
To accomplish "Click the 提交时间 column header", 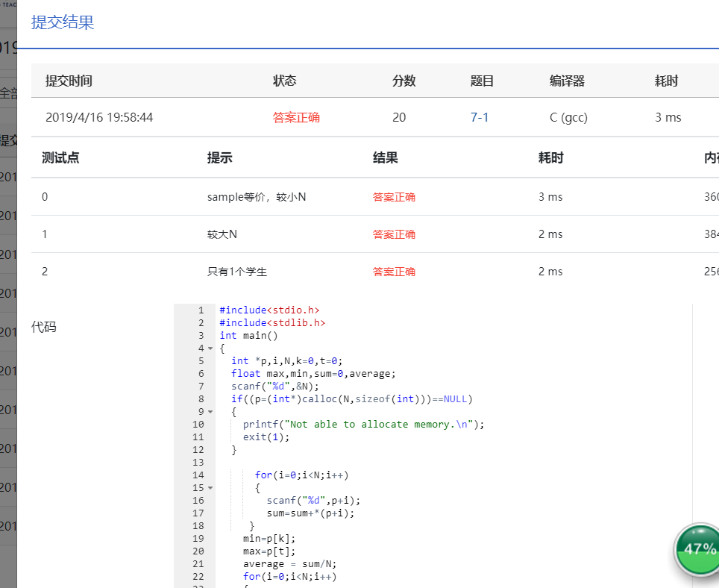I will coord(69,81).
